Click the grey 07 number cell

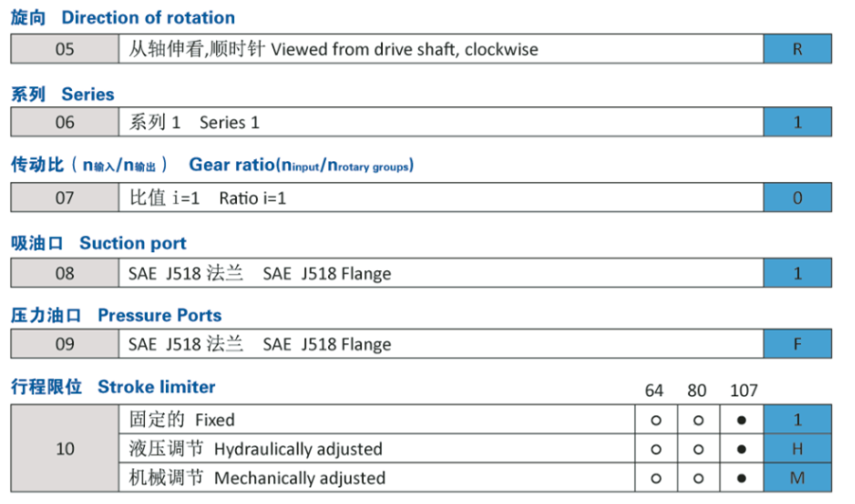coord(64,197)
